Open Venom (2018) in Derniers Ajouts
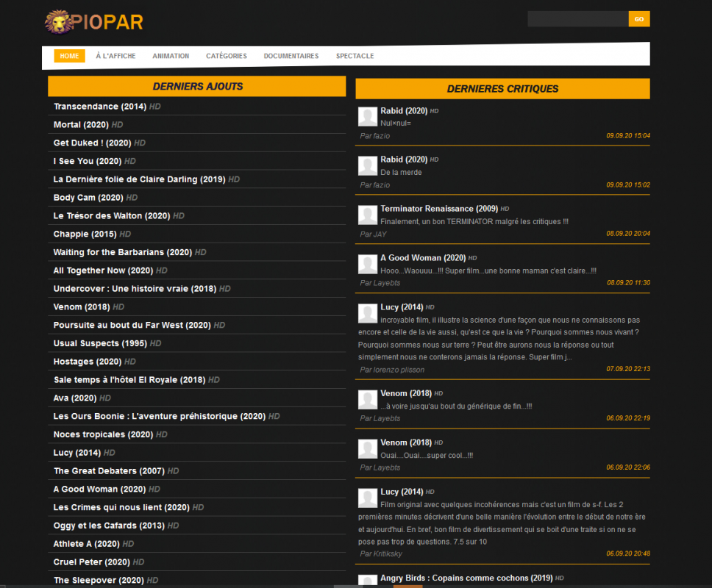Image resolution: width=712 pixels, height=588 pixels. click(82, 306)
